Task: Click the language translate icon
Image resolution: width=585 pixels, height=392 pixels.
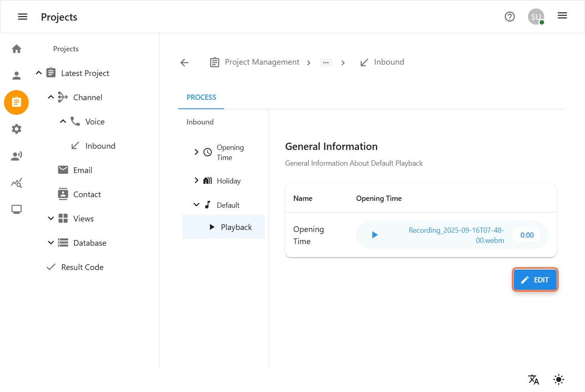Action: click(533, 379)
